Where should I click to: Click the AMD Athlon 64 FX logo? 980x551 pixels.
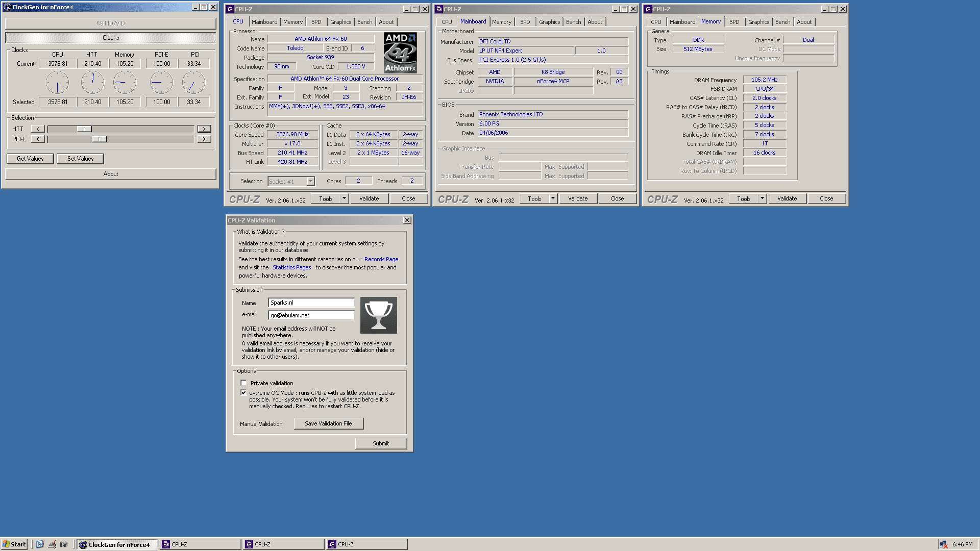coord(400,52)
